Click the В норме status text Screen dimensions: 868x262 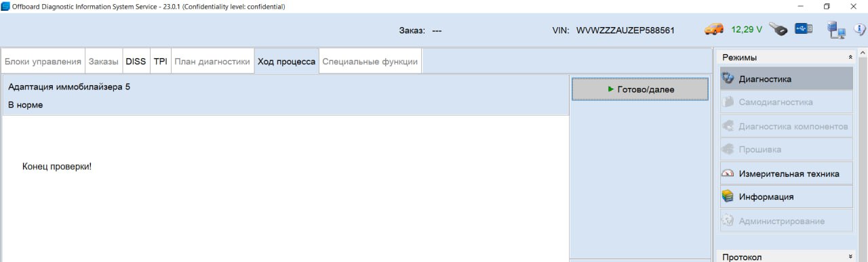tap(26, 105)
